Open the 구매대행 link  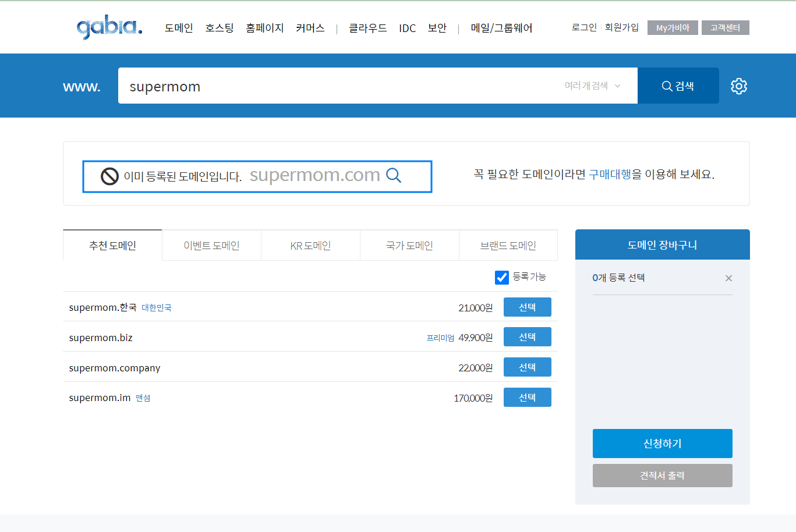(x=610, y=174)
